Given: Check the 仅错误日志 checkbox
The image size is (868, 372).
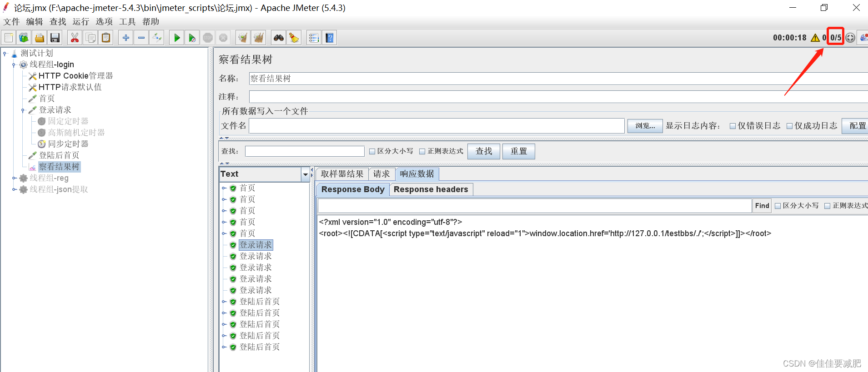Looking at the screenshot, I should click(733, 126).
